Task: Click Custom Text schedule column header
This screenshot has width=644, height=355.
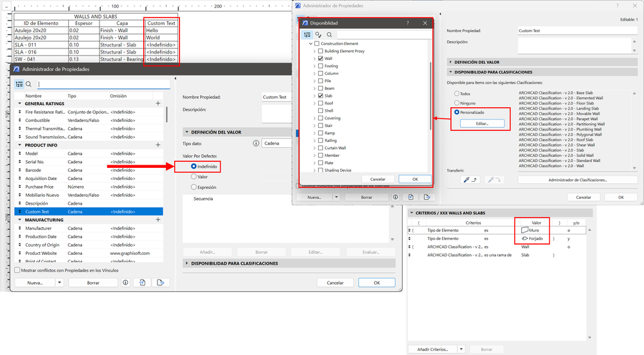Action: coord(161,23)
